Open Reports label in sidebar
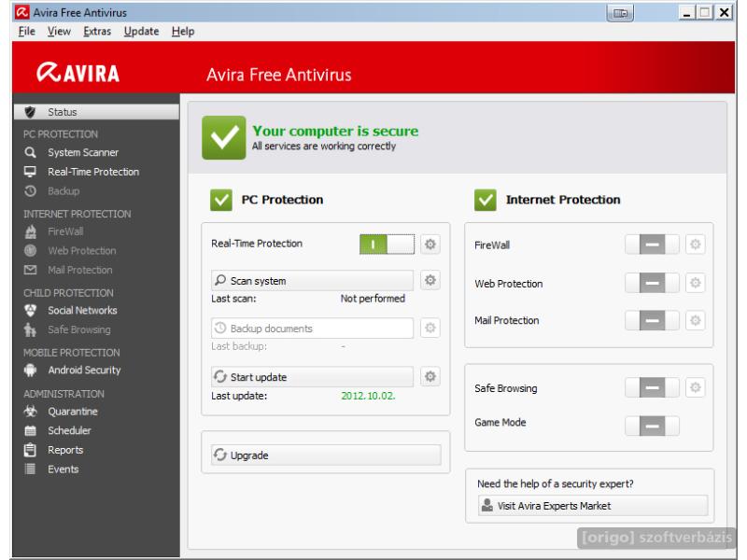 65,450
